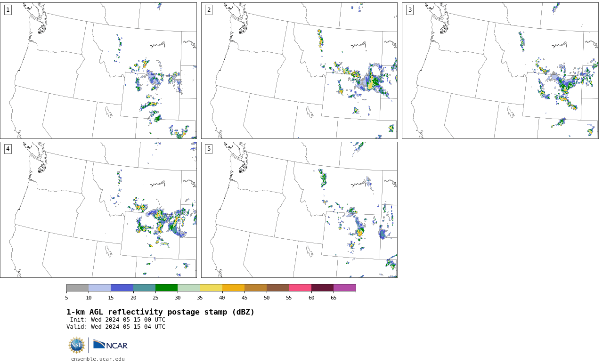The image size is (603, 364).
Task: Click the panel number label 2
Action: (209, 10)
